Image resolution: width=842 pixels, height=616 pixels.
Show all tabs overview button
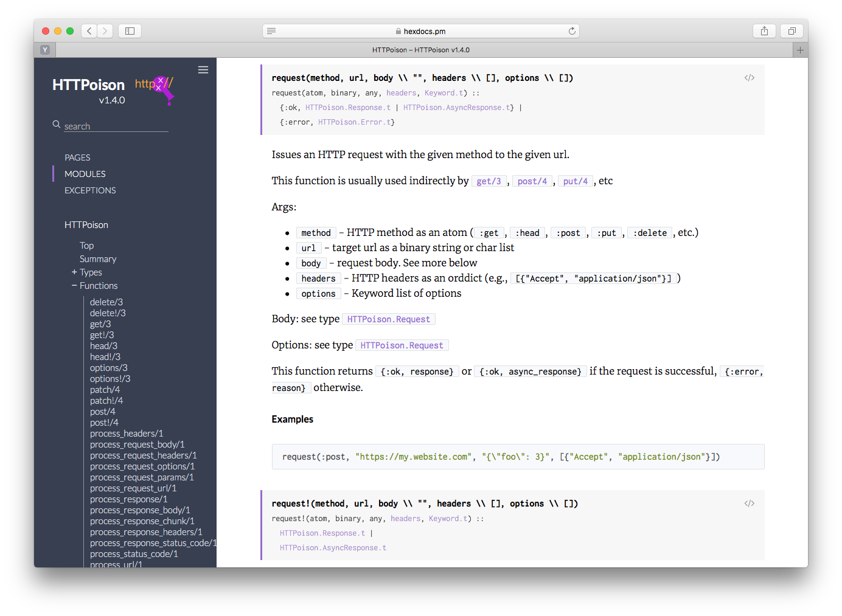tap(792, 31)
